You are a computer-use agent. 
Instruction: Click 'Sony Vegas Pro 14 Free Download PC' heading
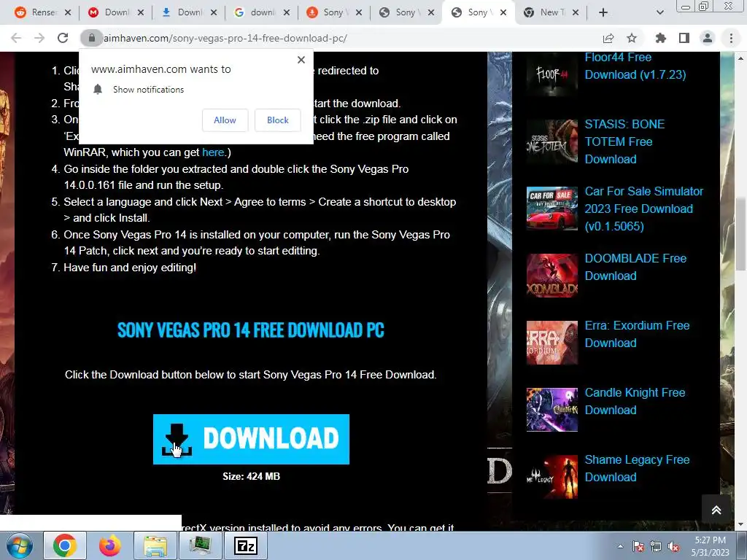[x=251, y=330]
